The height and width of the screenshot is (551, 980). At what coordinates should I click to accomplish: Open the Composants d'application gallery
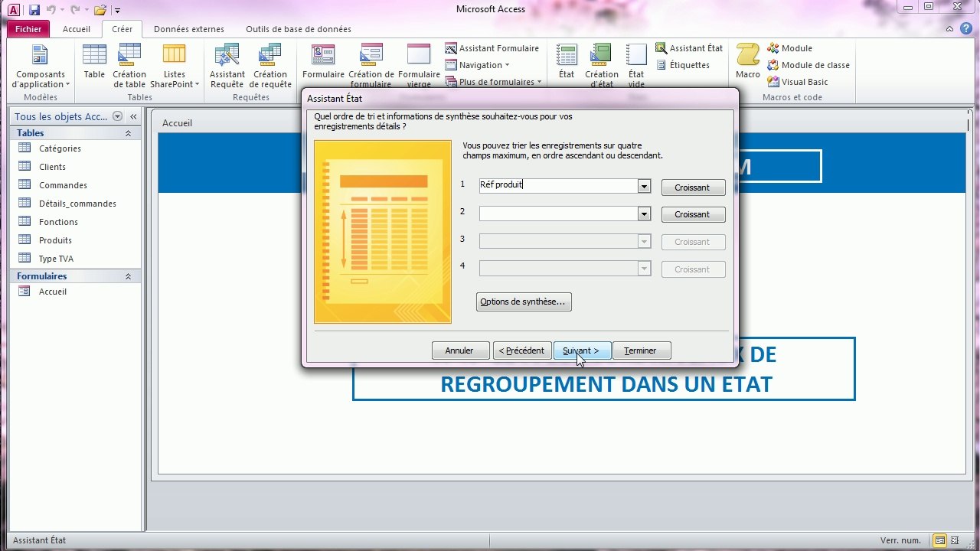(x=41, y=67)
